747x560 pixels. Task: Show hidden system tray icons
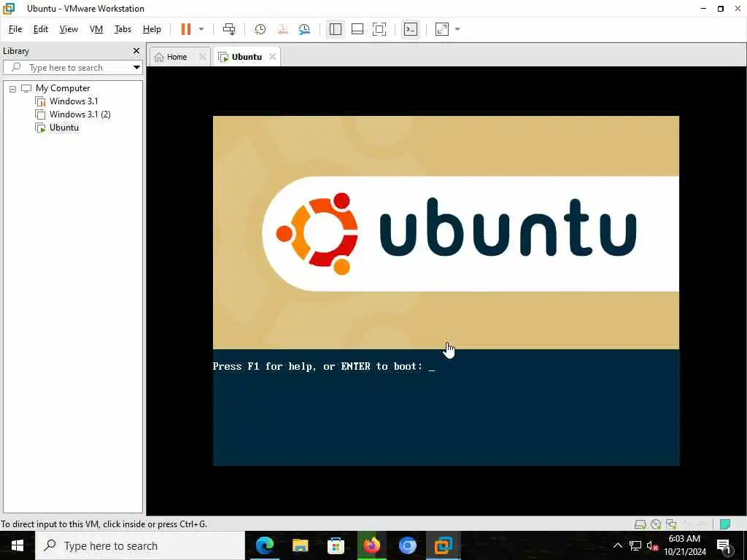617,545
